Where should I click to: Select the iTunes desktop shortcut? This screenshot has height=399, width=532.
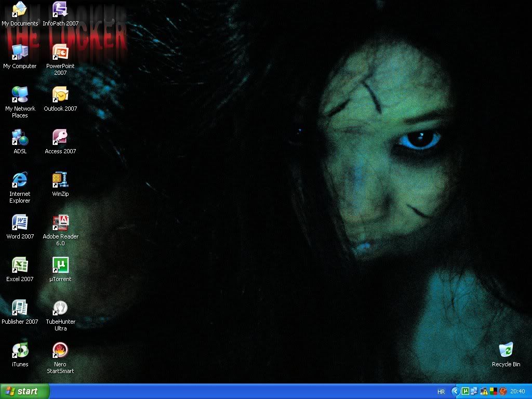pos(20,350)
